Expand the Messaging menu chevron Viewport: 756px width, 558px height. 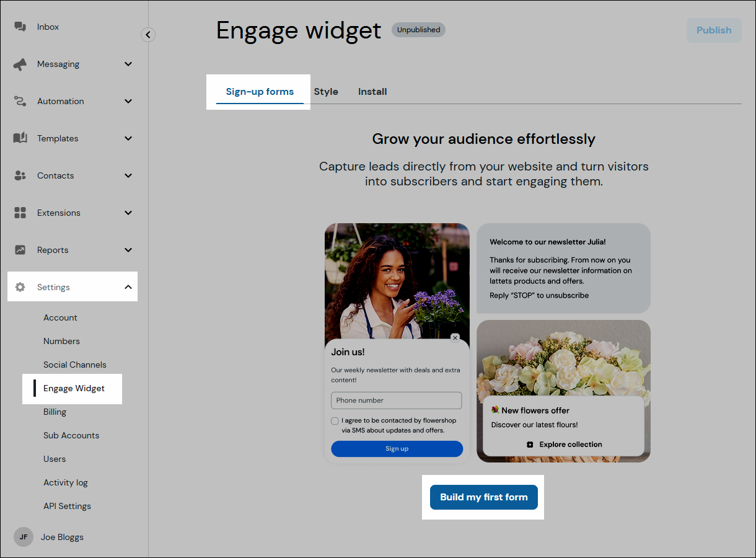click(128, 63)
